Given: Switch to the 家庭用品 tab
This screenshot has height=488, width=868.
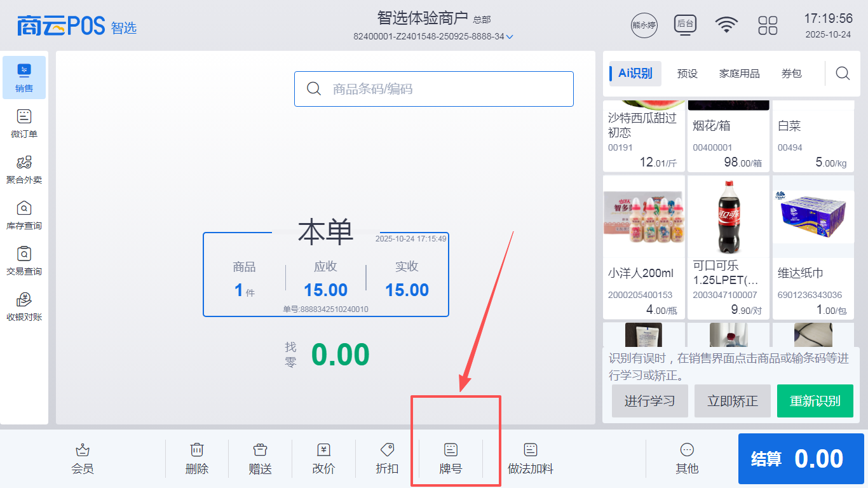Looking at the screenshot, I should (739, 74).
